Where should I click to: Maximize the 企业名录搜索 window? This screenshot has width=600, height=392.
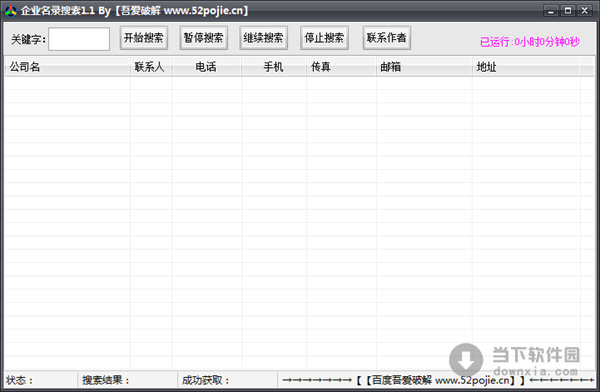(568, 11)
